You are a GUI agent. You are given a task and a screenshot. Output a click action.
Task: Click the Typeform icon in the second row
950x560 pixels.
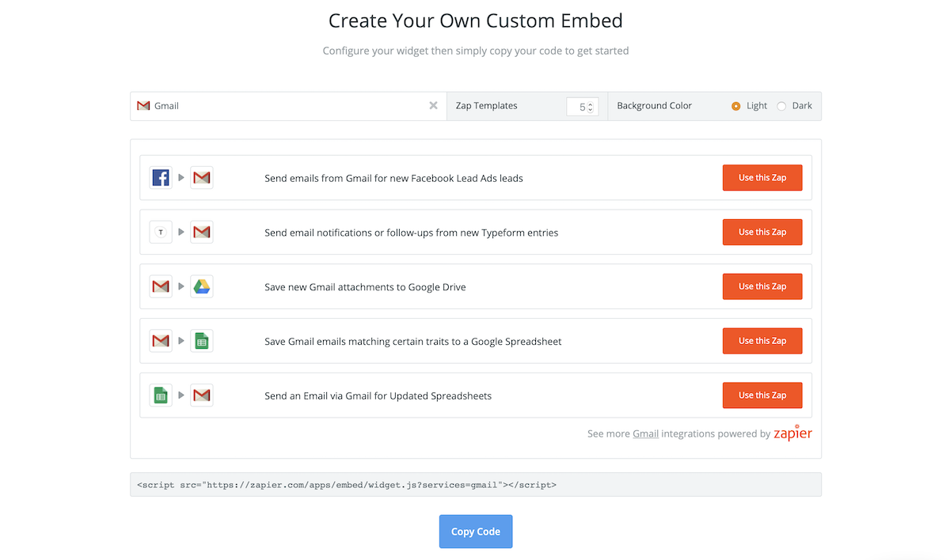coord(161,233)
